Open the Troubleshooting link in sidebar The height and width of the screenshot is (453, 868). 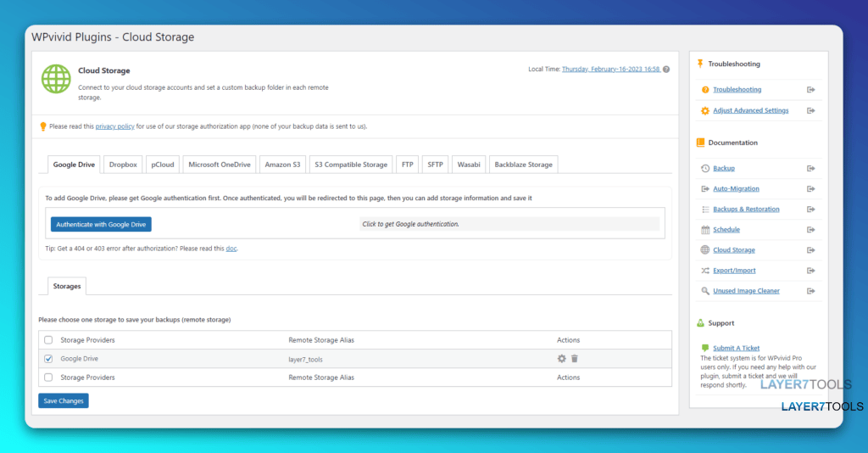[x=737, y=90]
